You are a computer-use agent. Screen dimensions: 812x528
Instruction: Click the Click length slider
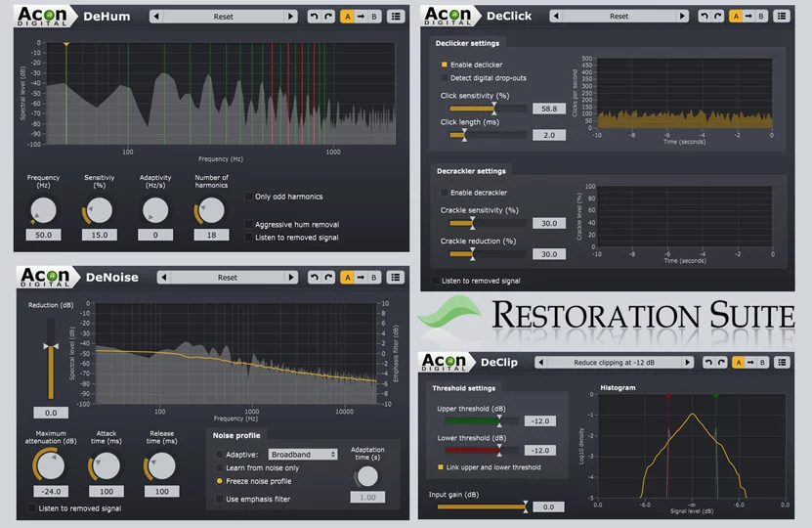(x=488, y=135)
